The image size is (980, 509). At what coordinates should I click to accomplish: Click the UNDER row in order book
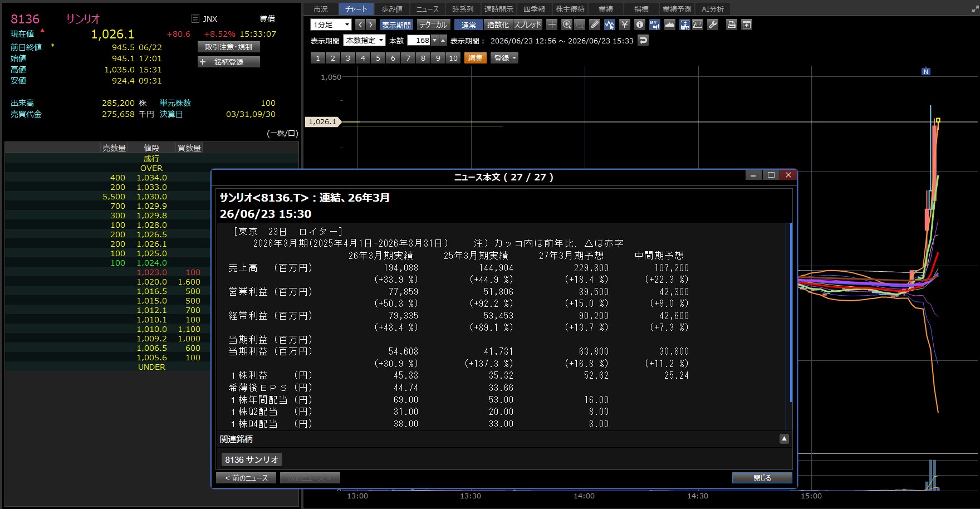[152, 367]
